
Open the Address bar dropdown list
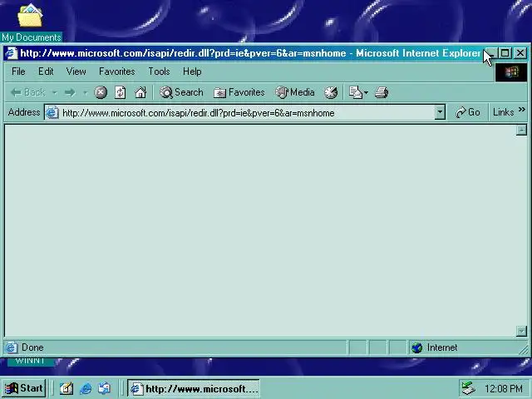(x=440, y=112)
